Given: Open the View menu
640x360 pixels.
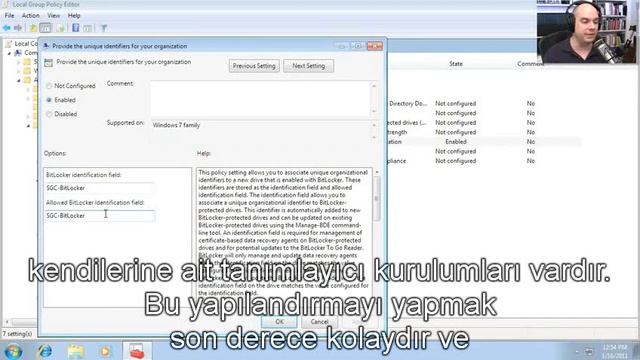Looking at the screenshot, I should (x=53, y=16).
